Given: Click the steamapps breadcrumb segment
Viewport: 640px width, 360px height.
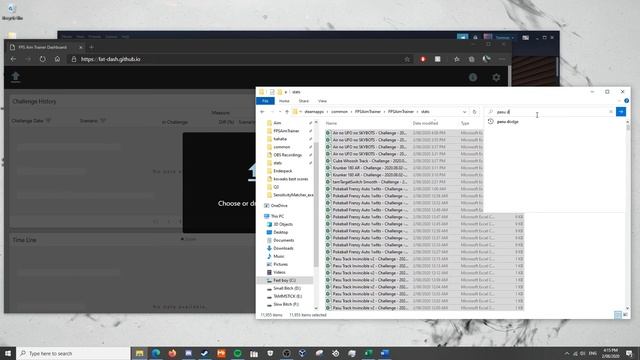Looking at the screenshot, I should [314, 111].
